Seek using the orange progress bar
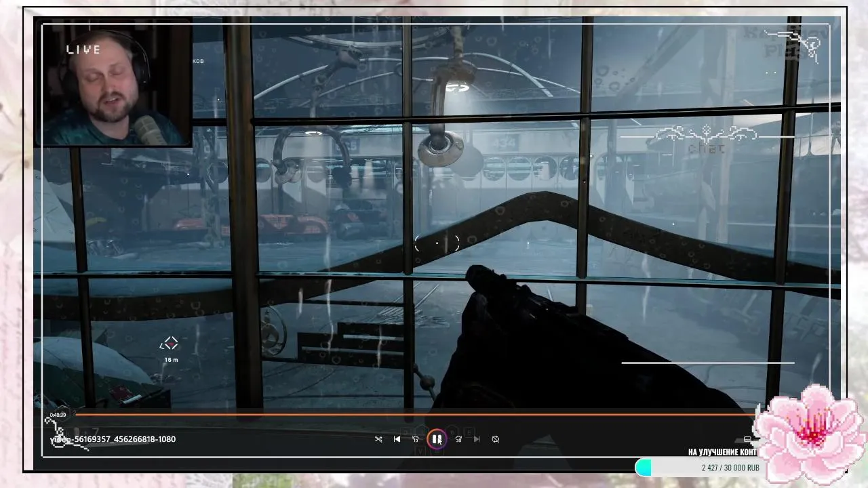The image size is (868, 488). [415, 413]
